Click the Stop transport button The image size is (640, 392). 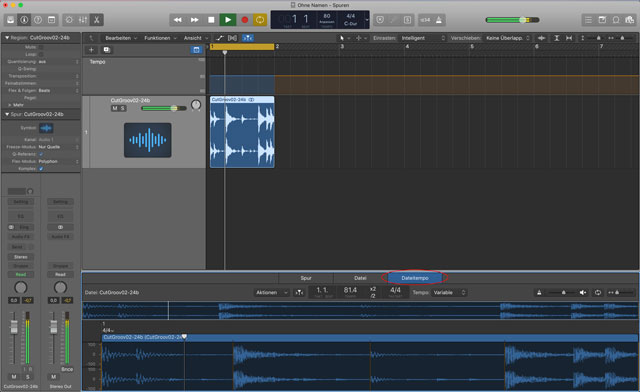coord(211,20)
